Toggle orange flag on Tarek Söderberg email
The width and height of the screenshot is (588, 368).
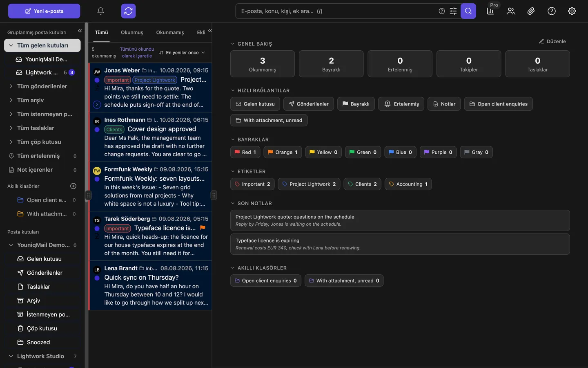point(203,228)
